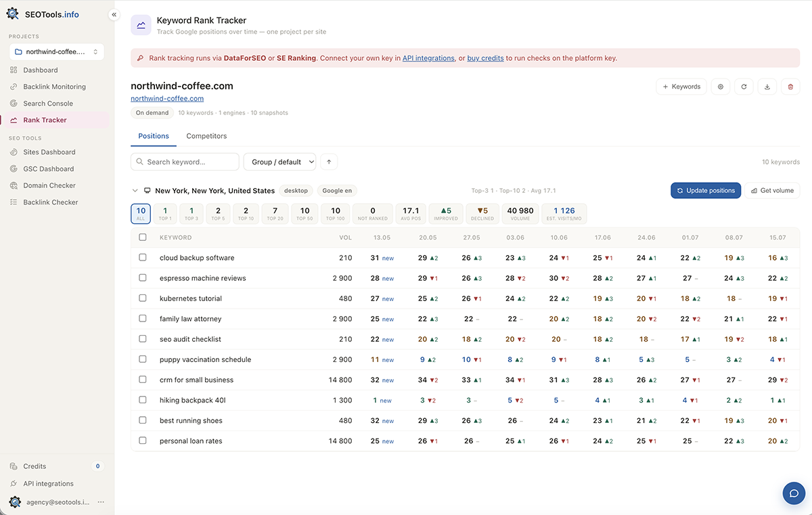The width and height of the screenshot is (812, 515).
Task: Click the red delete project icon
Action: tap(790, 87)
